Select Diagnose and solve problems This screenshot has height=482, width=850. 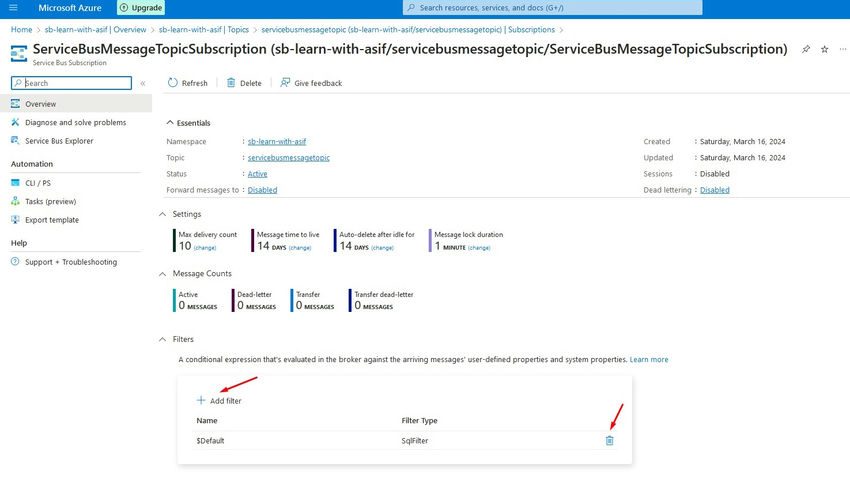pyautogui.click(x=75, y=122)
